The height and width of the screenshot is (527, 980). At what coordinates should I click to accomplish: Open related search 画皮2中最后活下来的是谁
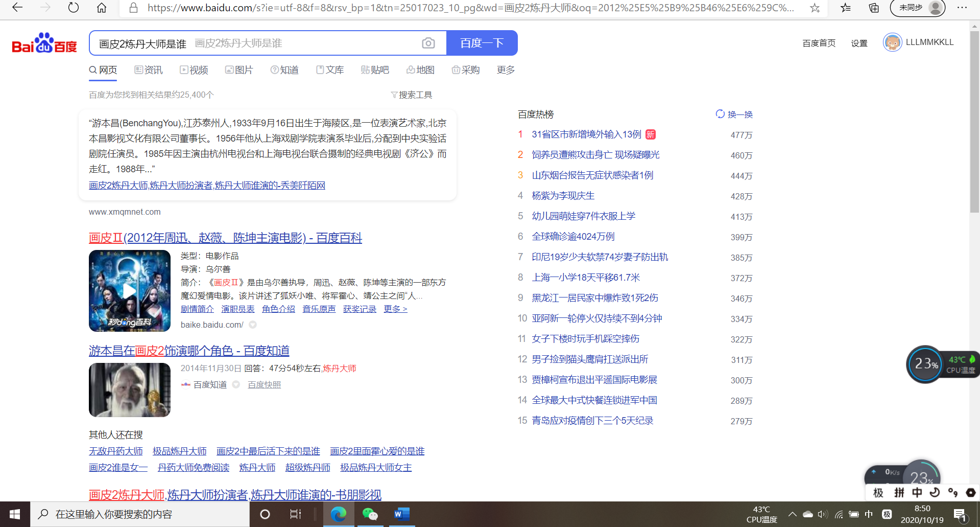pyautogui.click(x=268, y=451)
